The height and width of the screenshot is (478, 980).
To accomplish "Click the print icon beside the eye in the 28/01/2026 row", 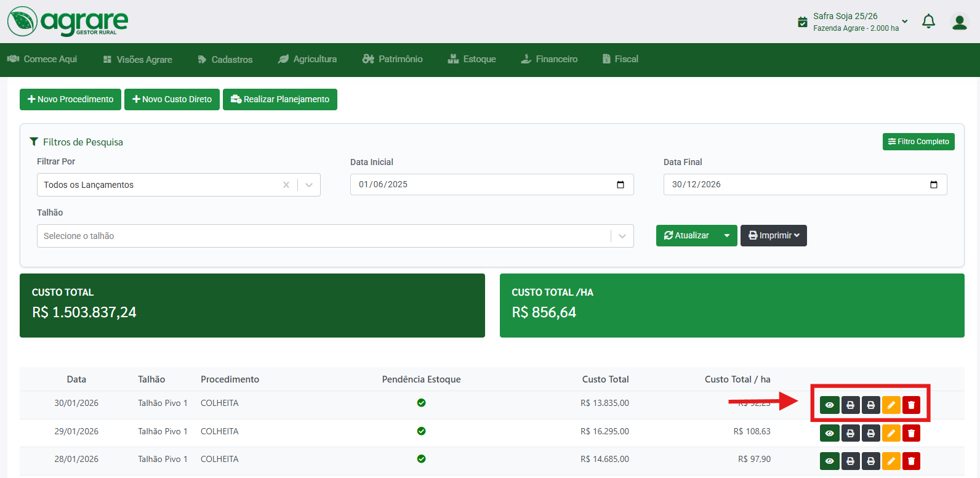I will [x=850, y=461].
